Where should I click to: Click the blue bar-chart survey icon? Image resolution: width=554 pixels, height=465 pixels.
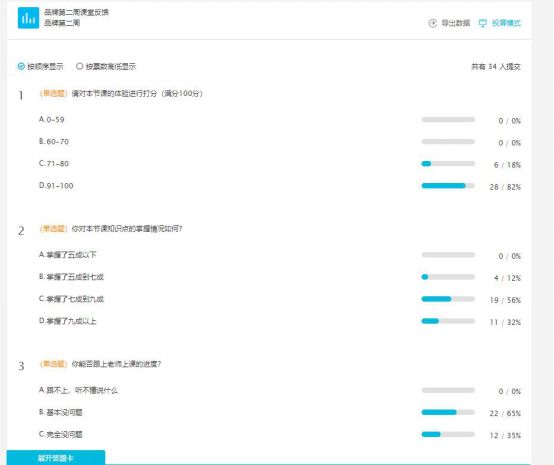28,17
